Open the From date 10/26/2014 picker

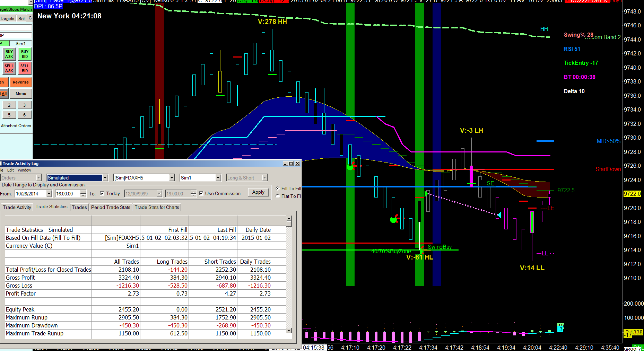pyautogui.click(x=49, y=194)
